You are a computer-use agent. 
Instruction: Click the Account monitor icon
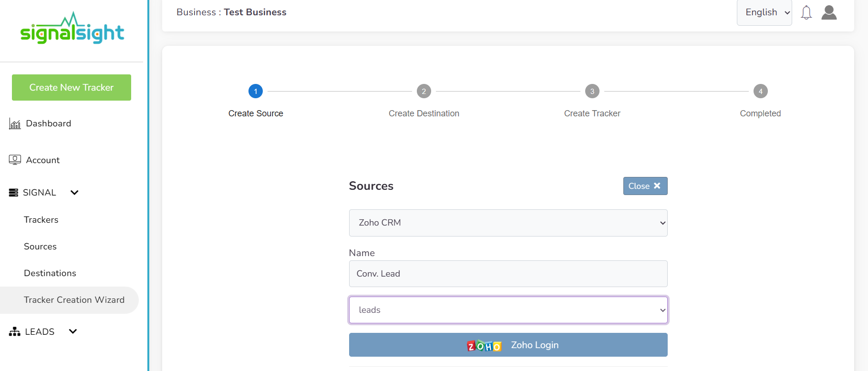(15, 160)
